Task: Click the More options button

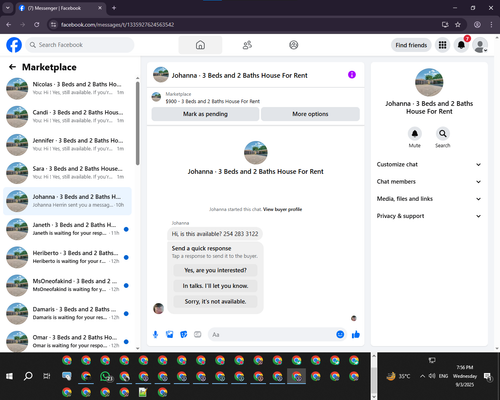Action: [x=310, y=114]
